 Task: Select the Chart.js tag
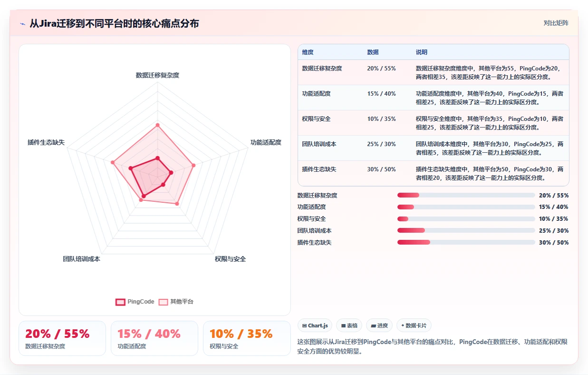click(x=315, y=326)
